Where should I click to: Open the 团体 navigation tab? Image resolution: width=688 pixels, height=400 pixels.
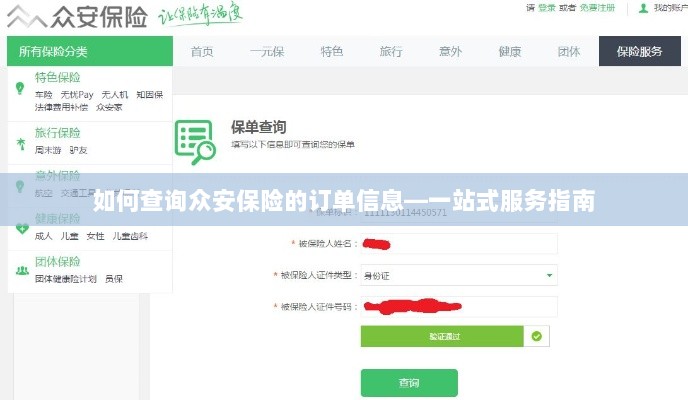569,52
